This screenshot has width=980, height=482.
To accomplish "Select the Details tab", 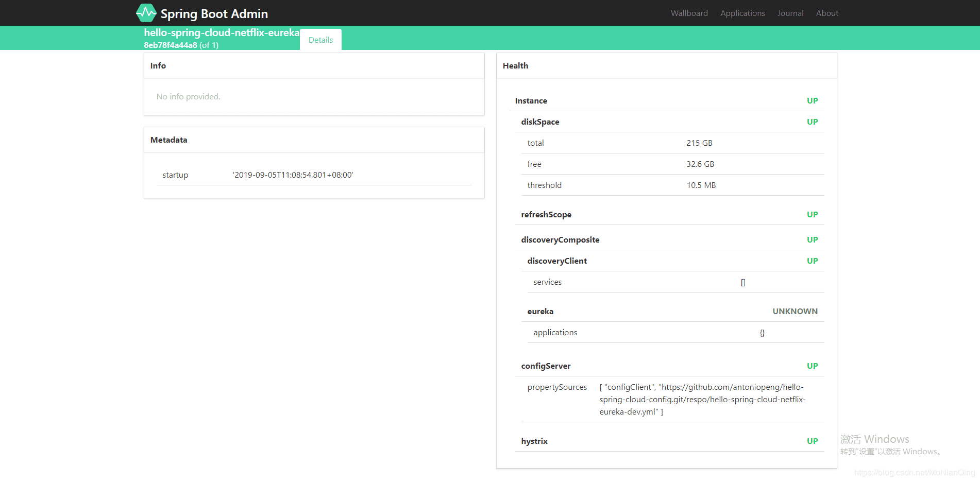I will click(320, 40).
